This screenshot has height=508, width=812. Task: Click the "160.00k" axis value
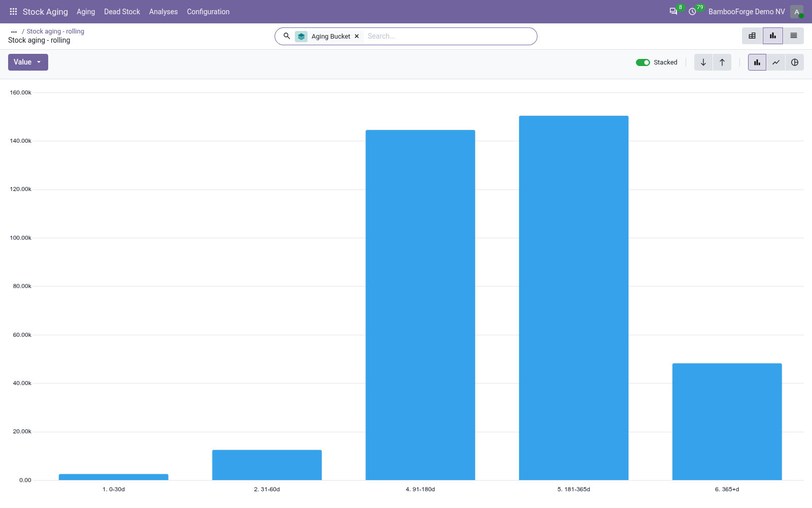(x=21, y=92)
